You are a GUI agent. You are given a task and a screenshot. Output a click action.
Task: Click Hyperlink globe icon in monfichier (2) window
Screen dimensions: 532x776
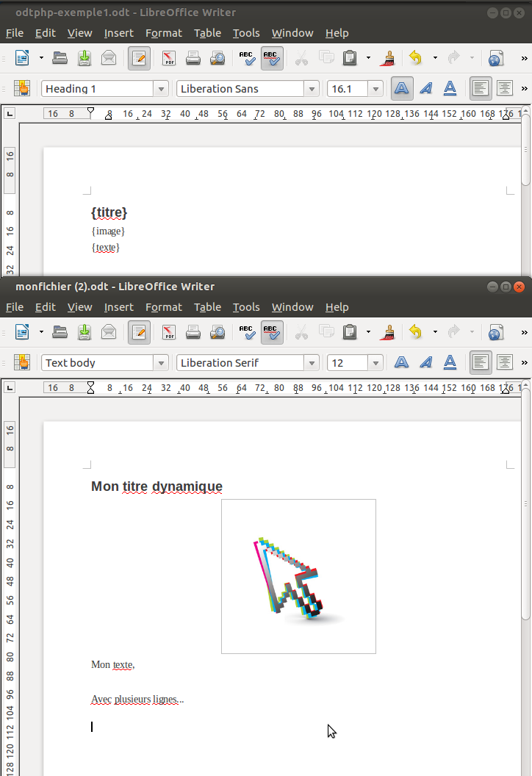coord(495,333)
